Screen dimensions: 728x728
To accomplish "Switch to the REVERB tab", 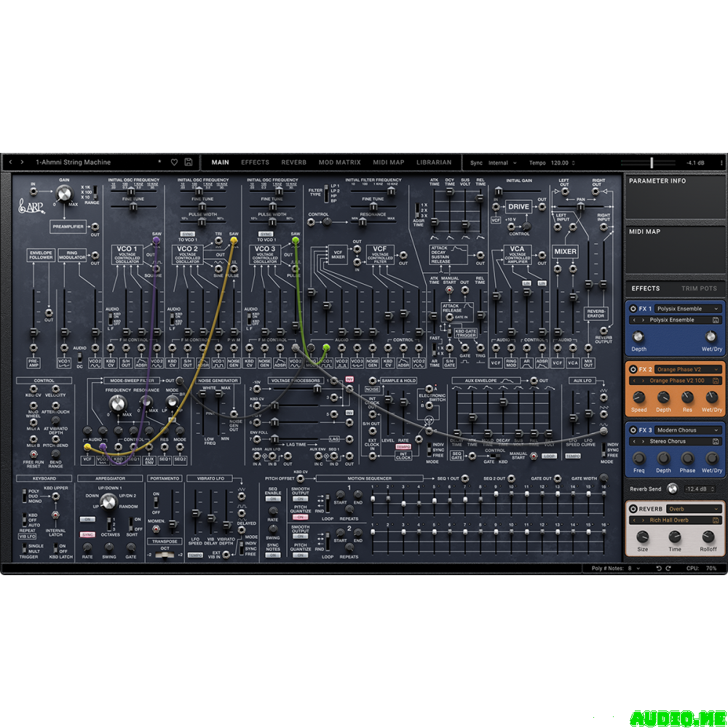I will 293,162.
